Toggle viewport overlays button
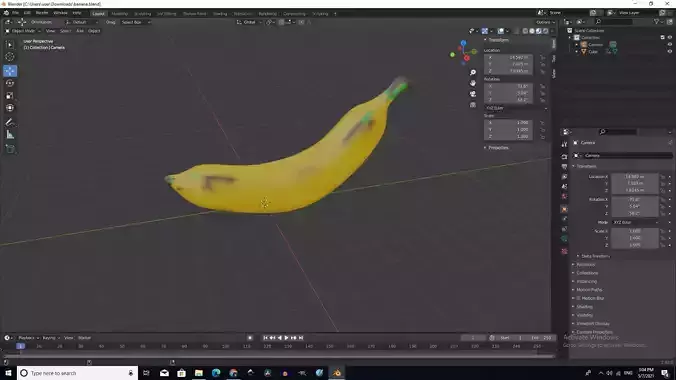676x380 pixels. pyautogui.click(x=501, y=31)
